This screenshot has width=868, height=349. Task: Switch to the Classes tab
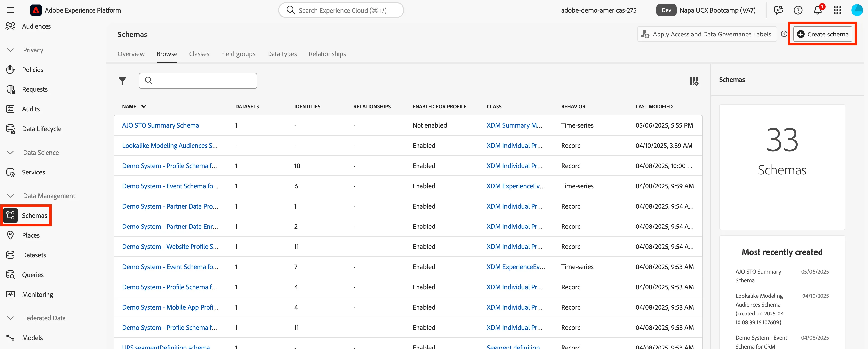tap(199, 54)
